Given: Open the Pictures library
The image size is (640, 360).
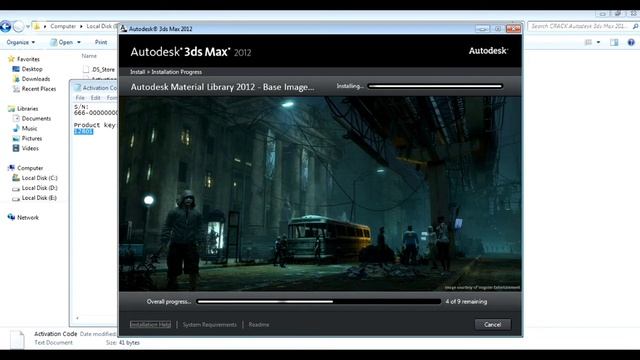Looking at the screenshot, I should point(32,138).
